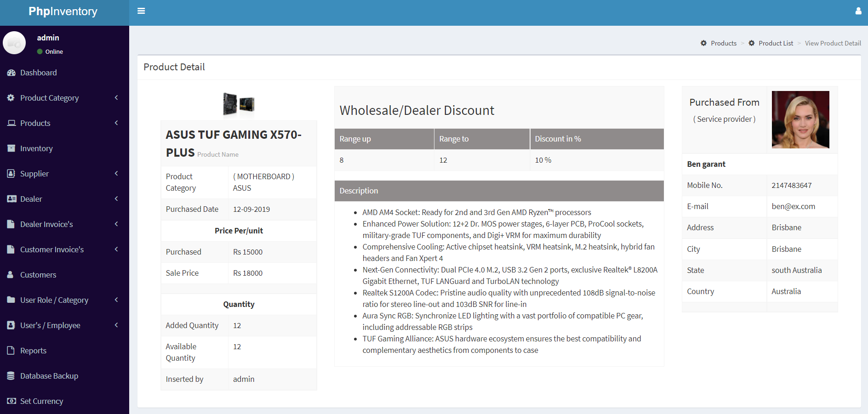
Task: Click the Dashboard gauge icon
Action: pyautogui.click(x=11, y=73)
